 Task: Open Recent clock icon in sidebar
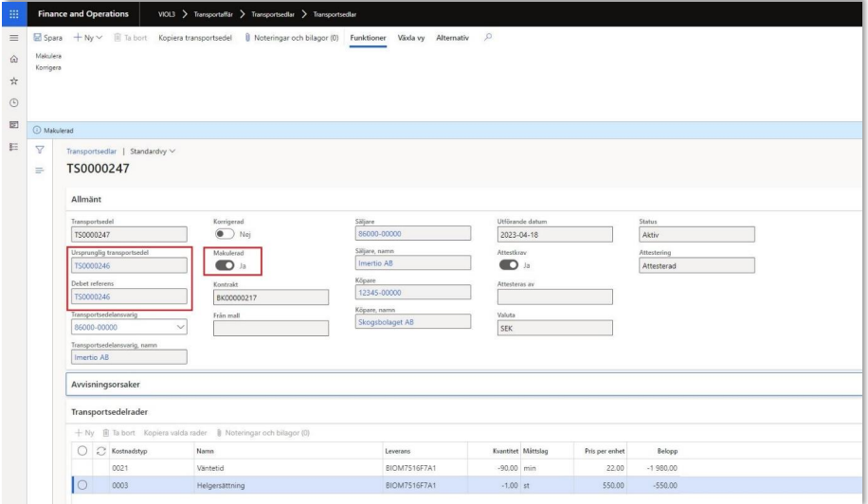[x=14, y=101]
